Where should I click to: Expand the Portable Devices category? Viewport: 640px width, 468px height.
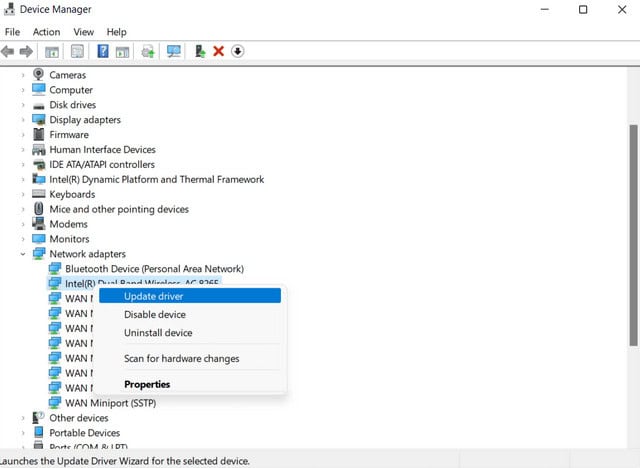point(23,433)
